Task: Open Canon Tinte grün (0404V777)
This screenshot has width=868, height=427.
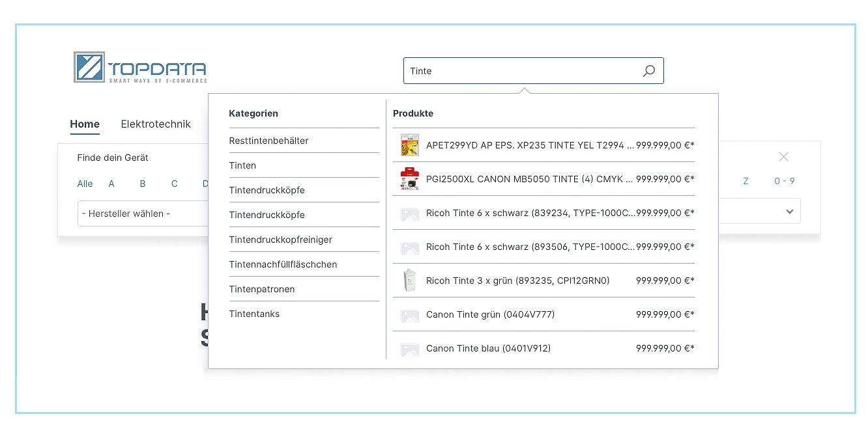Action: click(543, 314)
